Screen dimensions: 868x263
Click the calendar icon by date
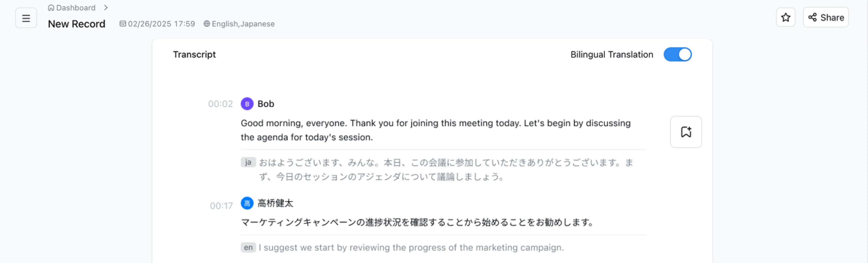[x=123, y=24]
